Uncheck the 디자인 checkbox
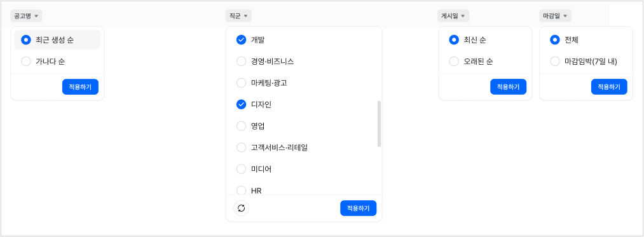Screen dimensions: 644x237 [x=304, y=105]
